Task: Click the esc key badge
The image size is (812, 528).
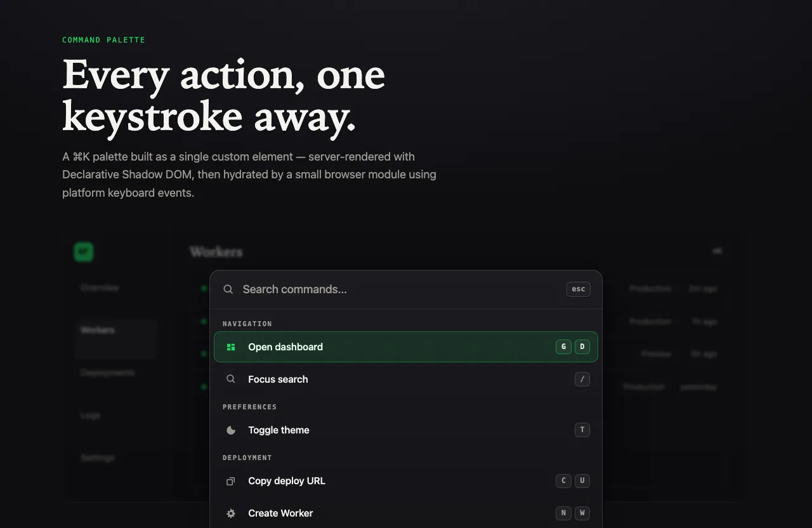Action: (x=579, y=289)
